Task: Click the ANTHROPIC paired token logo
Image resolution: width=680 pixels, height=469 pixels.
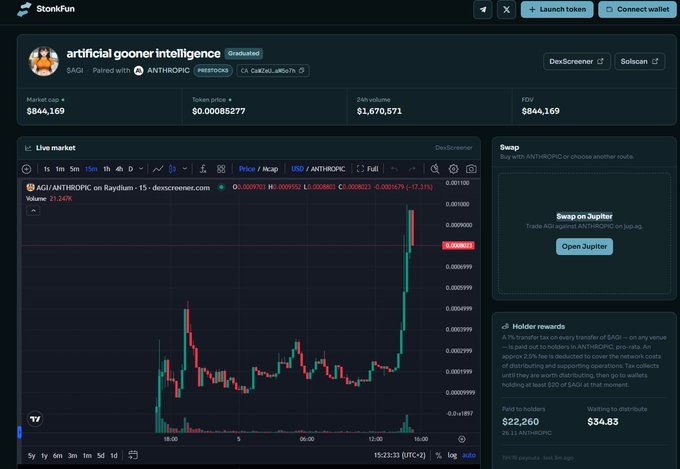Action: pyautogui.click(x=138, y=70)
